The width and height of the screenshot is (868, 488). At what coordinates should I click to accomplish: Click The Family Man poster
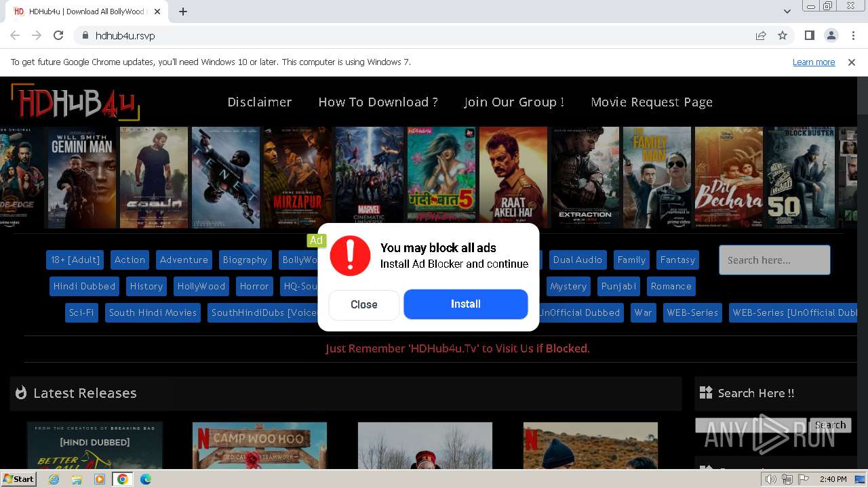[x=657, y=178]
